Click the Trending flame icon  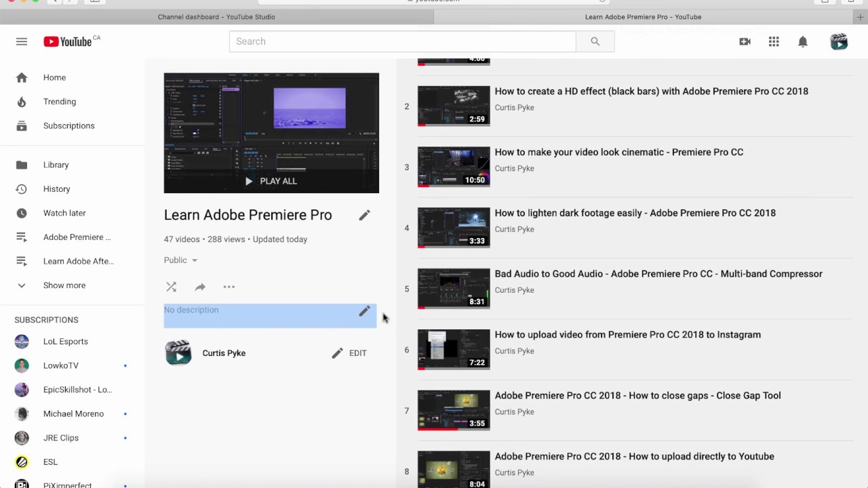[22, 102]
